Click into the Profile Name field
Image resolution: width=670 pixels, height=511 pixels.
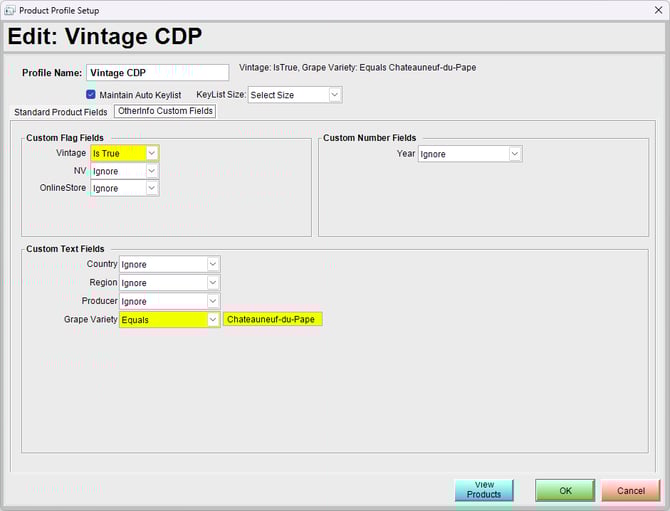click(x=157, y=73)
